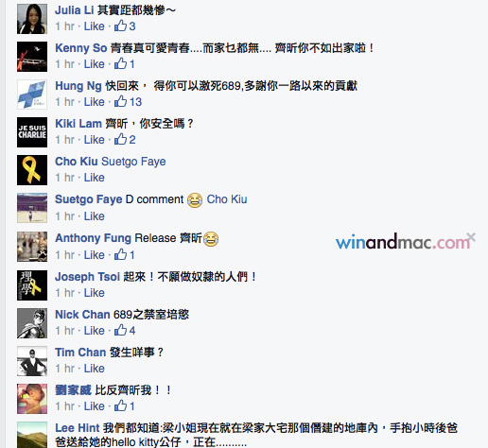Like Joseph Tsoi's comment
Screen dimensions: 488x448
[x=94, y=293]
